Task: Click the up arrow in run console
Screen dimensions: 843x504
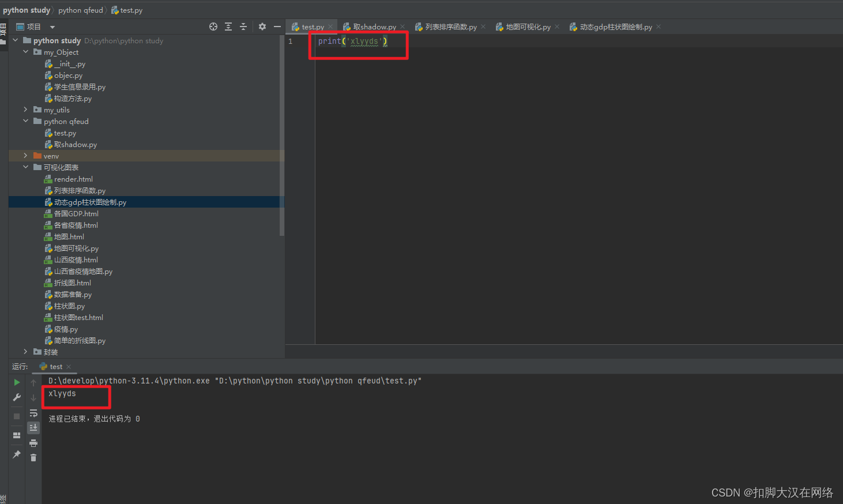Action: tap(33, 383)
